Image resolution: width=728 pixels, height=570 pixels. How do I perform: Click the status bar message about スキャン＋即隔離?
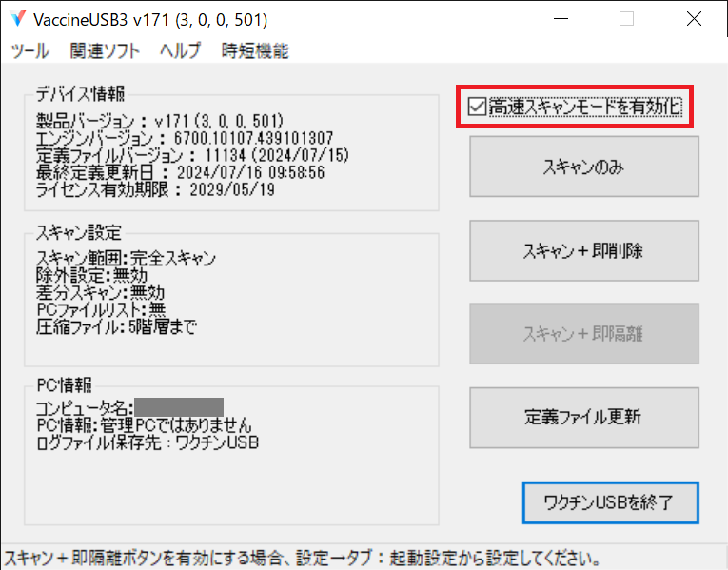303,558
